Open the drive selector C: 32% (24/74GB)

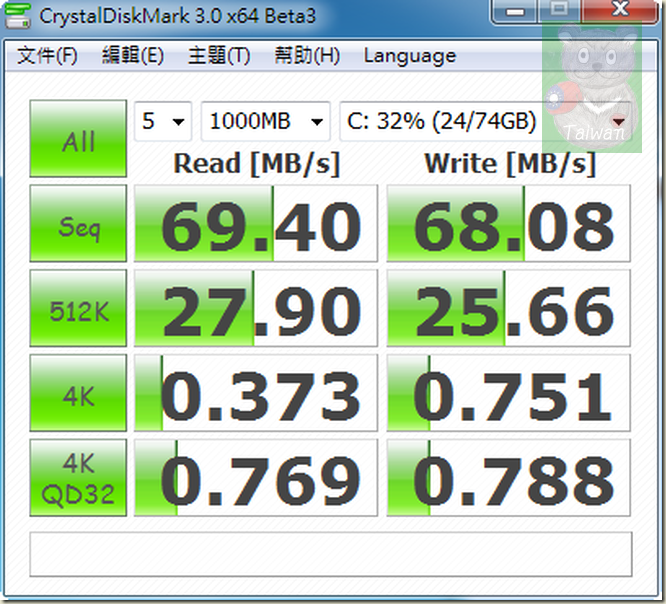coord(485,121)
